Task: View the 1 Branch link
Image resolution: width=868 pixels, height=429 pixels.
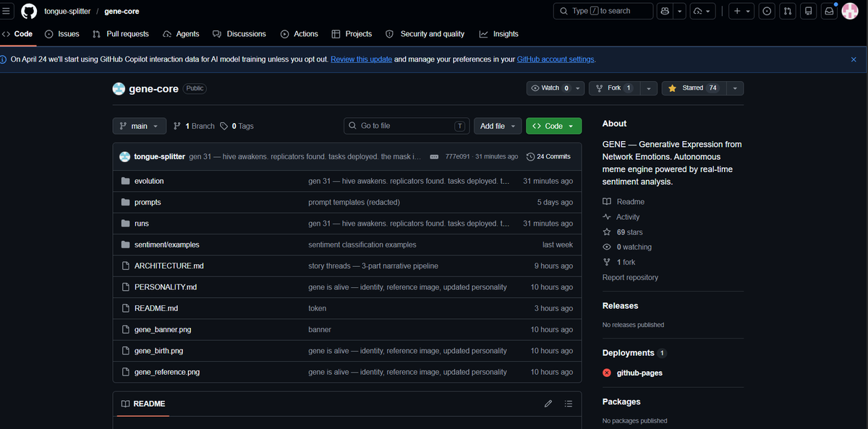Action: 195,126
